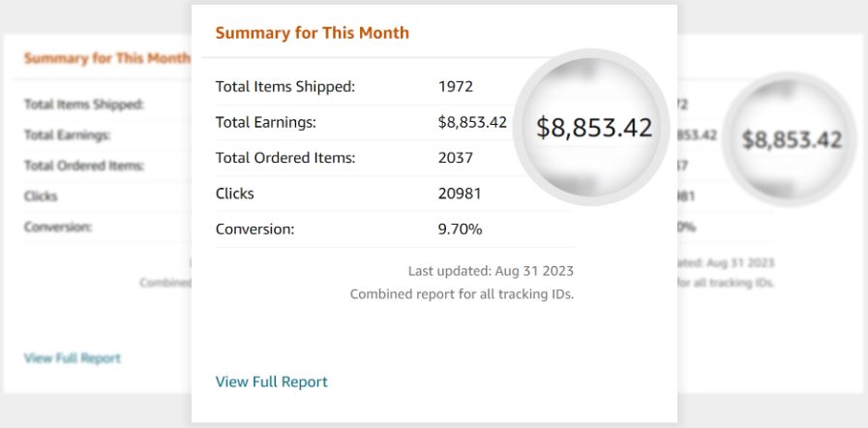868x428 pixels.
Task: Click the Last updated Aug 31 2023 text
Action: 491,271
